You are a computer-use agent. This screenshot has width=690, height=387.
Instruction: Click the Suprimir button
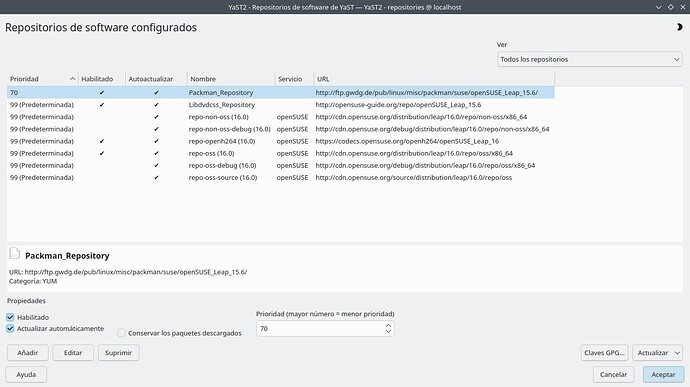coord(118,353)
